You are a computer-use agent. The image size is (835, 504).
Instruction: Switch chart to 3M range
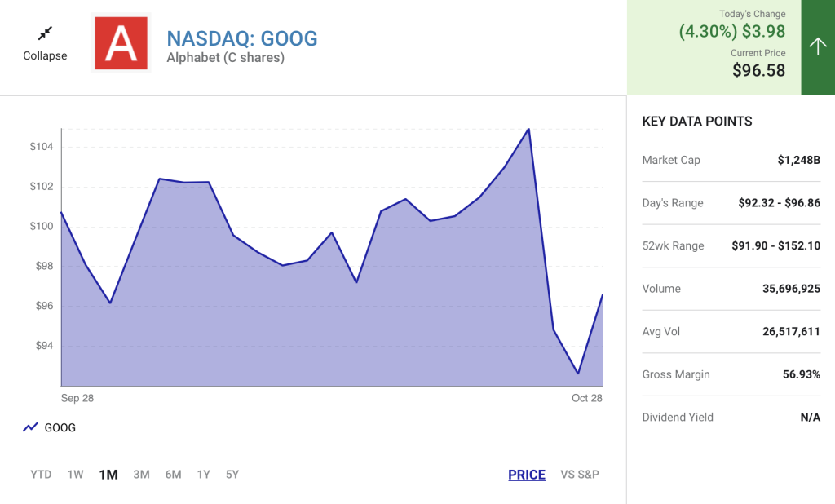click(141, 475)
